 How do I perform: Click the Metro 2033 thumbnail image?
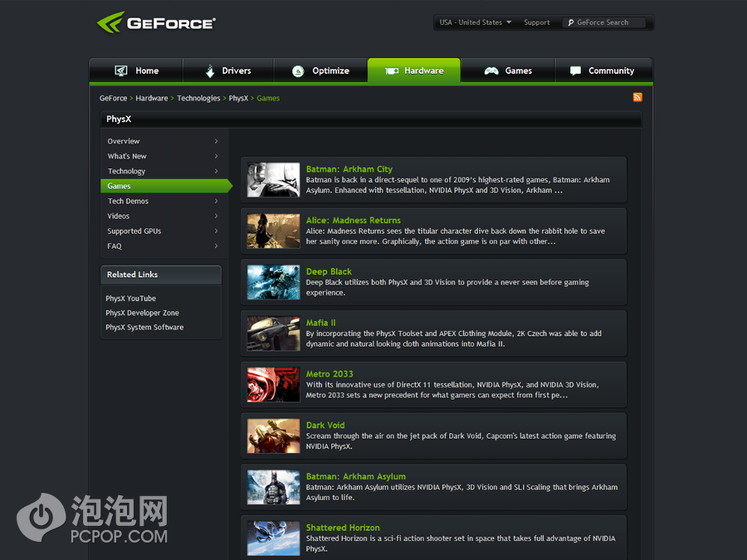click(x=273, y=385)
